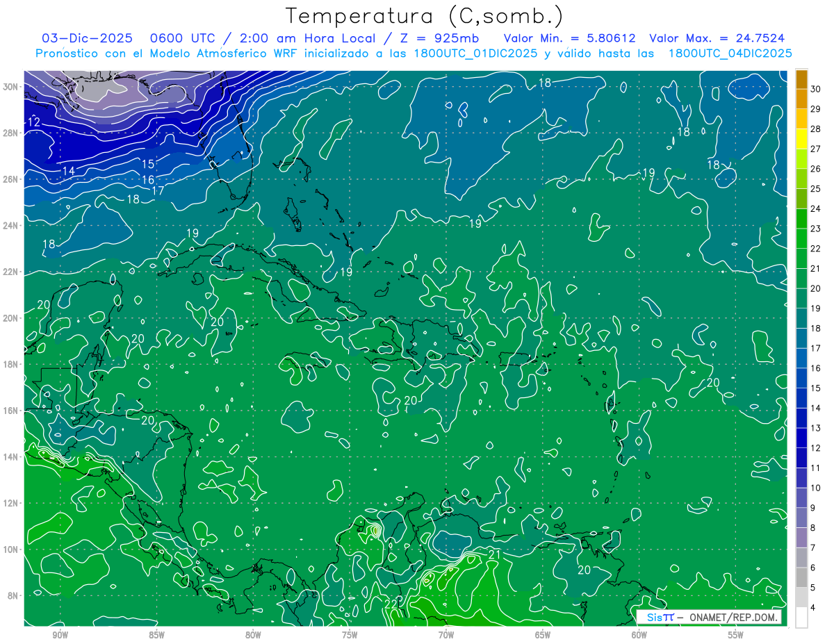
Task: Click the '16N' latitude axis label
Action: pos(11,411)
